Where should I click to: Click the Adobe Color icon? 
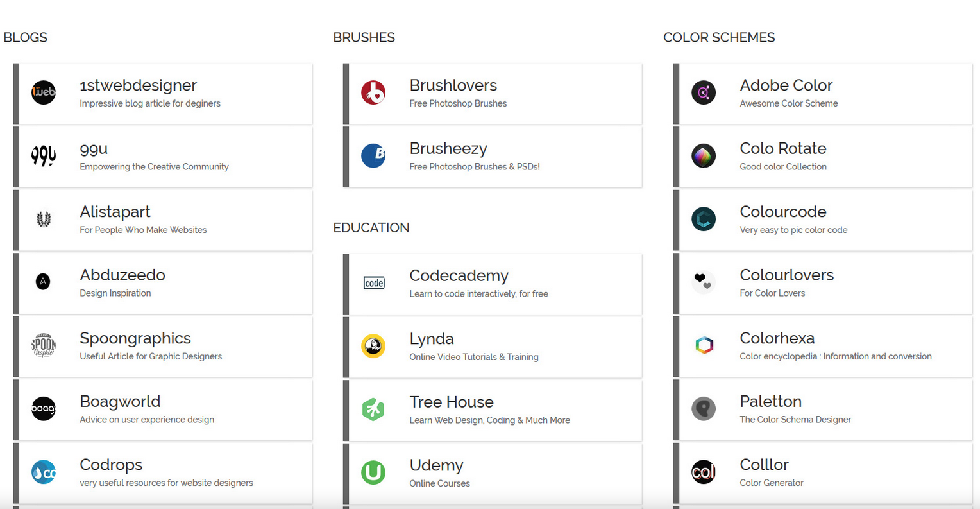(x=704, y=92)
